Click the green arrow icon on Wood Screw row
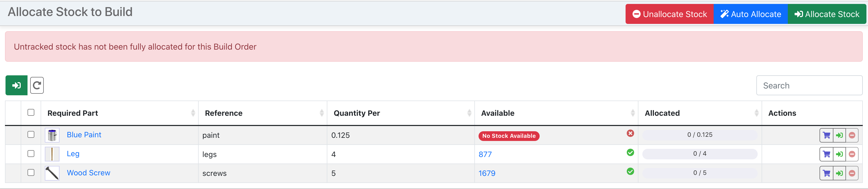 (840, 173)
